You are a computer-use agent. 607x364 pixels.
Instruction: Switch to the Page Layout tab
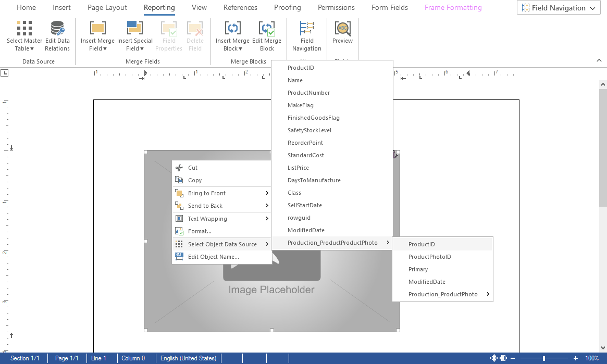point(107,7)
